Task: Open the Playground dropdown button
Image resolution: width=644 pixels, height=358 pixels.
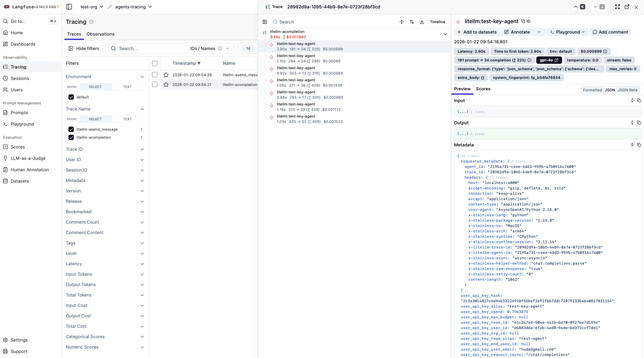Action: click(x=567, y=32)
